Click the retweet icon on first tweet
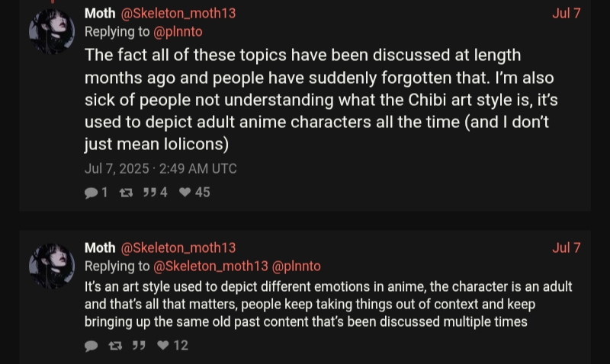The height and width of the screenshot is (364, 610). click(126, 193)
